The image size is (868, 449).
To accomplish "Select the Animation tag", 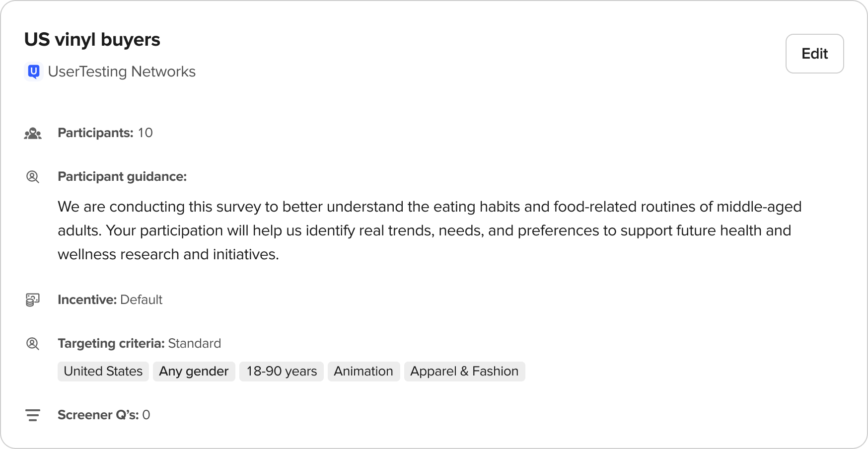I will (x=363, y=372).
